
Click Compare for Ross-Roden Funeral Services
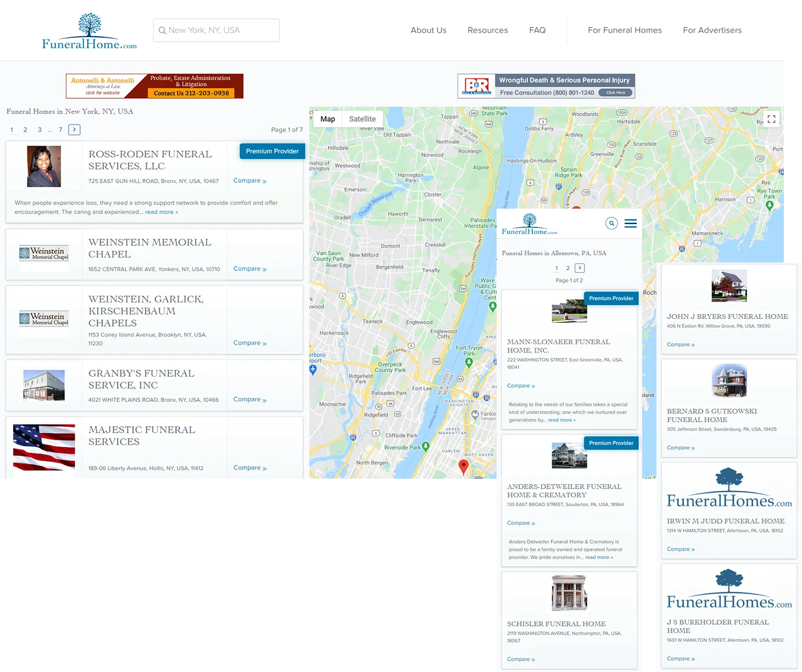[x=250, y=181]
